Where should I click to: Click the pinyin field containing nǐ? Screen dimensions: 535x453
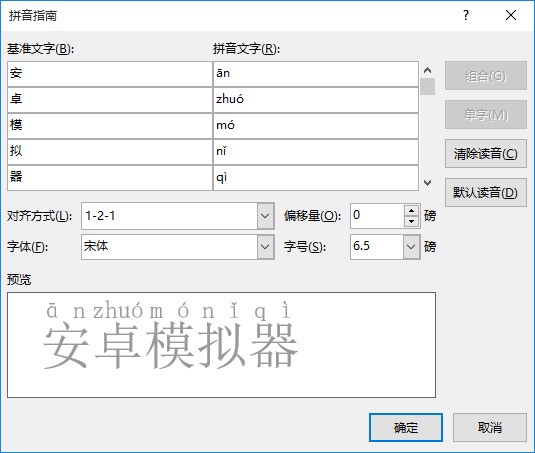[x=316, y=152]
